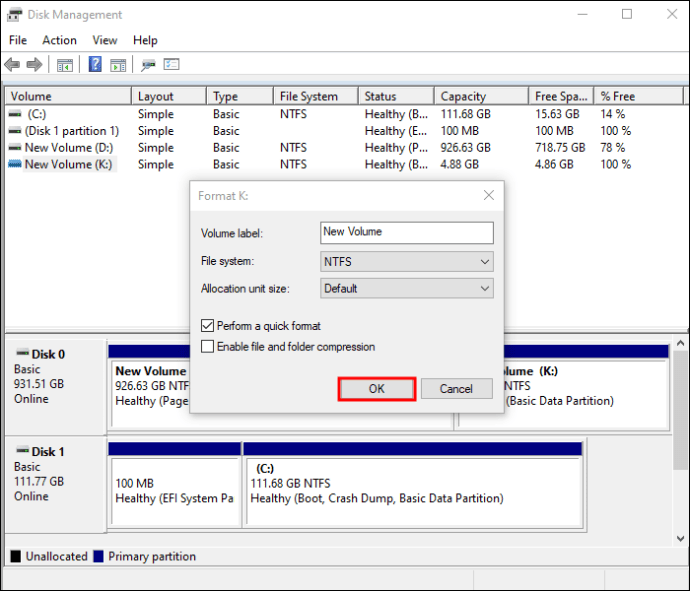This screenshot has height=591, width=690.
Task: Open the View menu
Action: [105, 40]
